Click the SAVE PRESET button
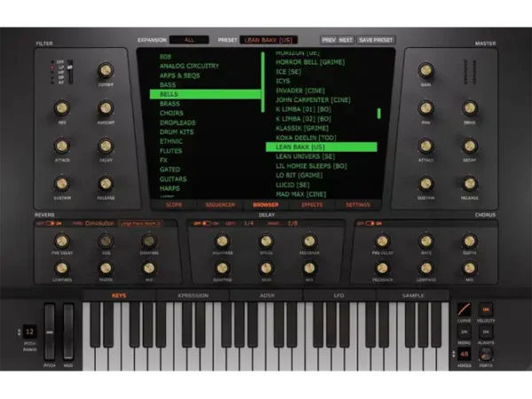This screenshot has width=532, height=399. 376,40
